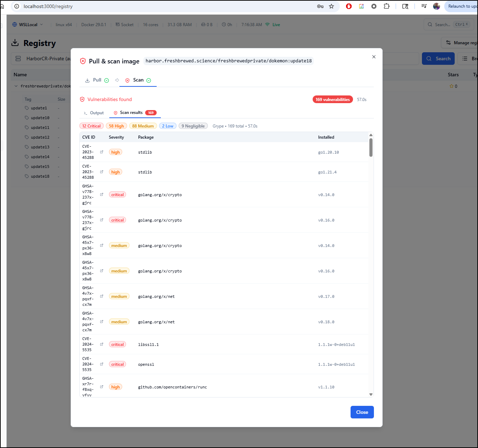This screenshot has height=448, width=478.
Task: Toggle the 58 High severity filter
Action: 116,126
